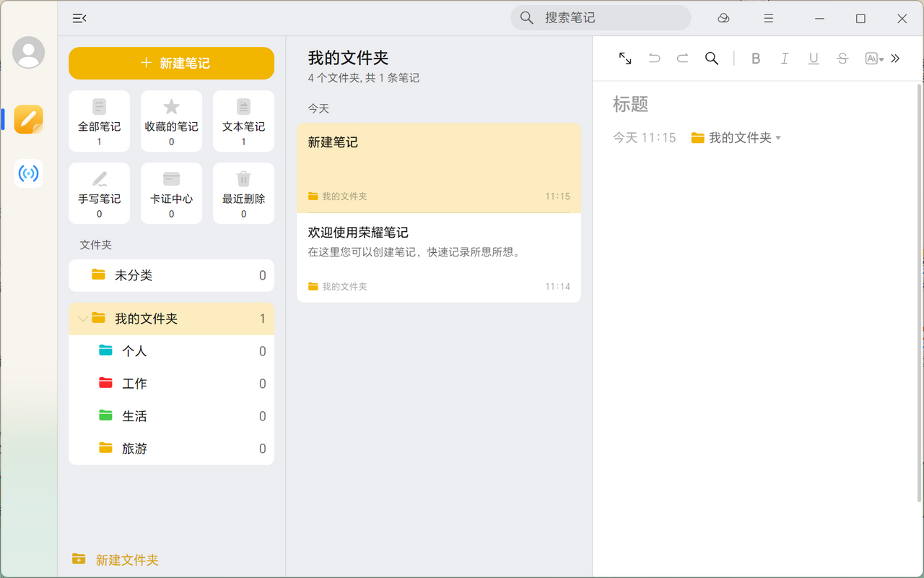Click the search notes field
Screen dimensions: 924x578
pyautogui.click(x=601, y=18)
